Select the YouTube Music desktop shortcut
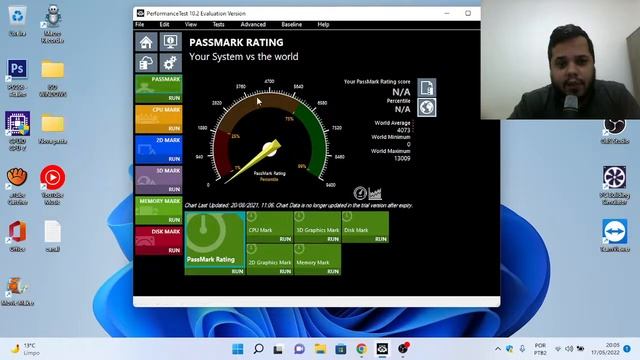This screenshot has width=640, height=360. (53, 185)
